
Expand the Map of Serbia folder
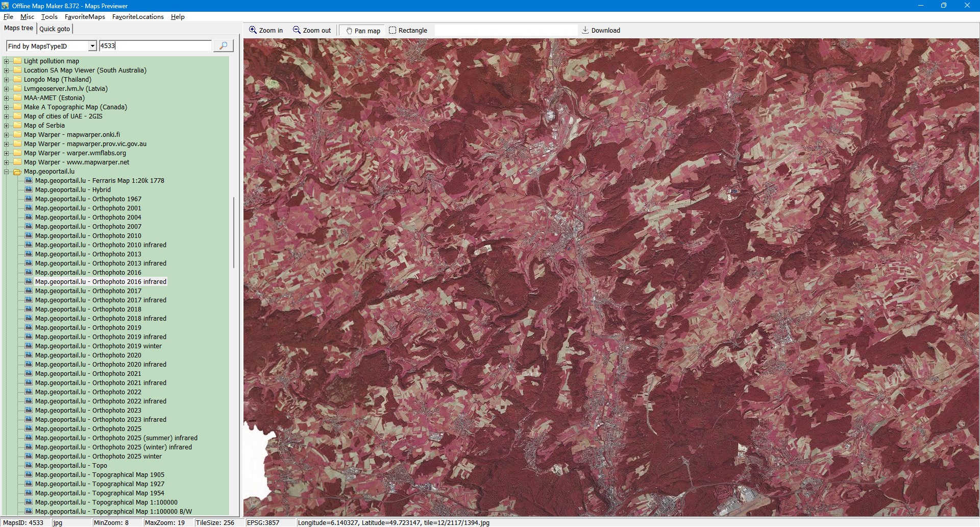tap(7, 126)
